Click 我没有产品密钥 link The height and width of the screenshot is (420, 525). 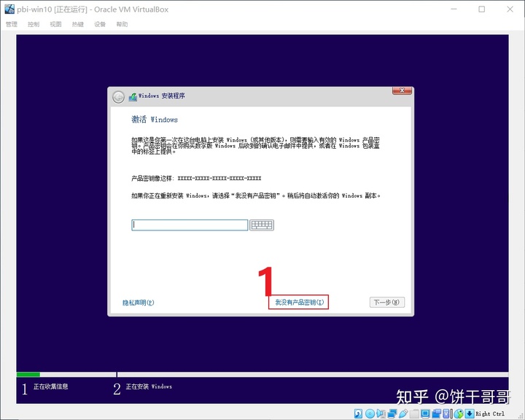300,303
